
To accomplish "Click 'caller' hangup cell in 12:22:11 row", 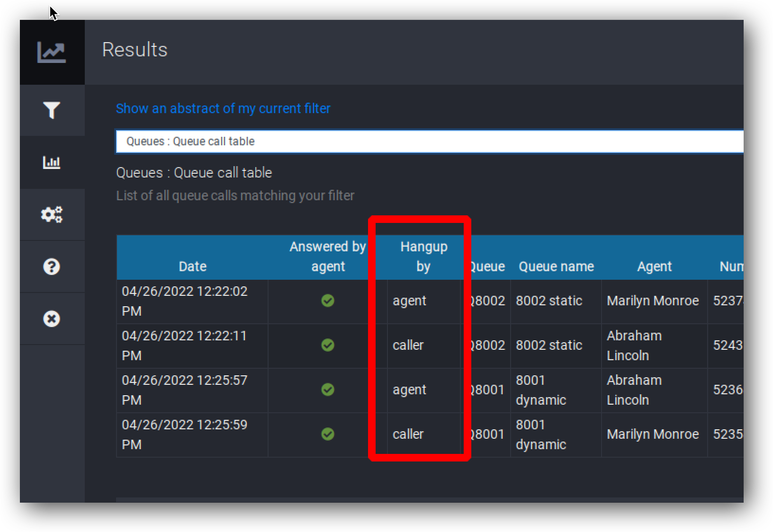I will 408,345.
